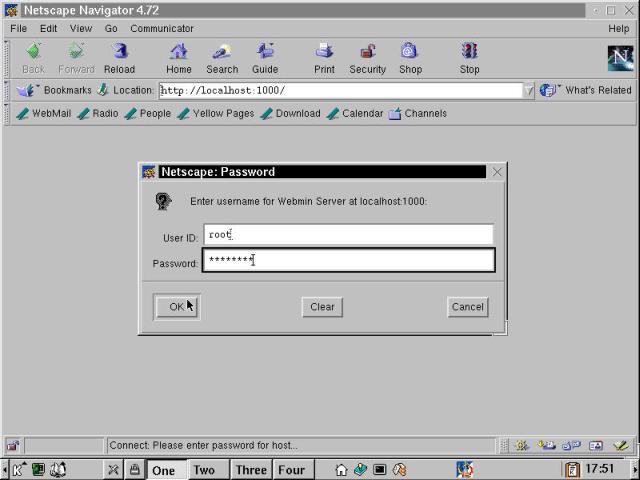Open the WebMail personal toolbar link
This screenshot has width=640, height=480.
44,113
